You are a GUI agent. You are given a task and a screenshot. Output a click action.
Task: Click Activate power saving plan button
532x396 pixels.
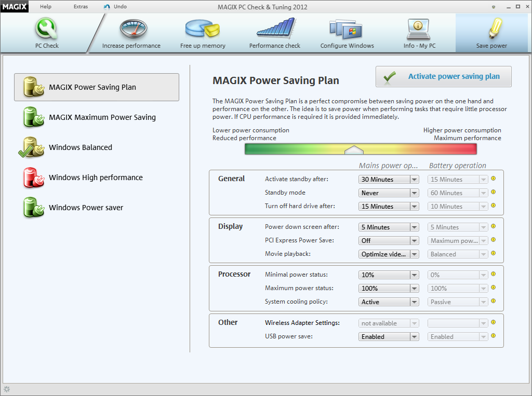coord(444,77)
